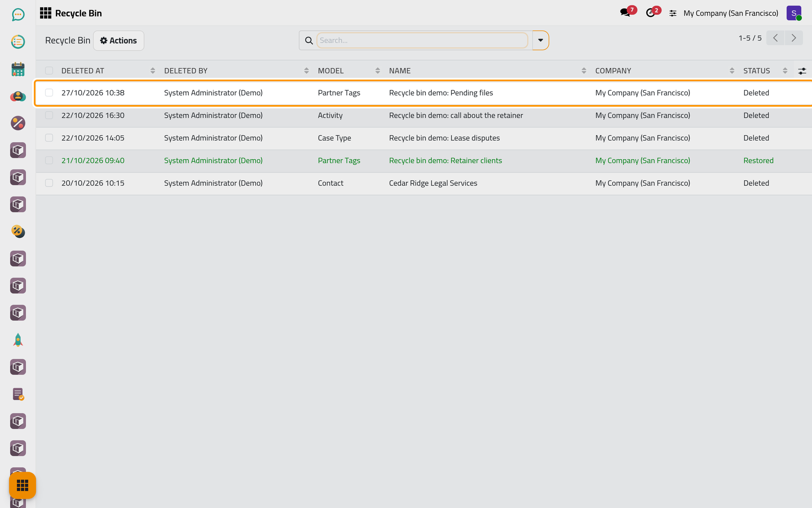Image resolution: width=812 pixels, height=508 pixels.
Task: Open the document with checkmark sidebar icon
Action: click(x=18, y=394)
